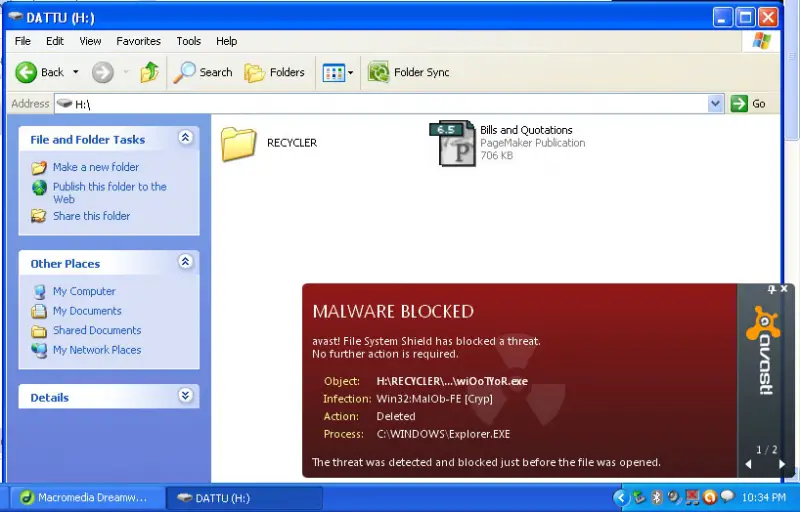This screenshot has height=512, width=800.
Task: Click the Bluetooth tray icon
Action: 657,497
